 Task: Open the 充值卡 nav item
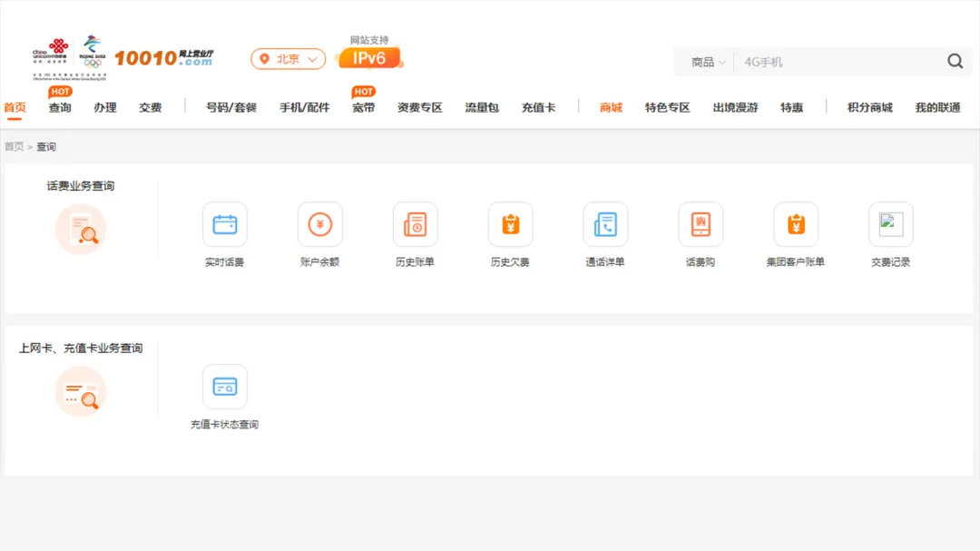click(539, 108)
